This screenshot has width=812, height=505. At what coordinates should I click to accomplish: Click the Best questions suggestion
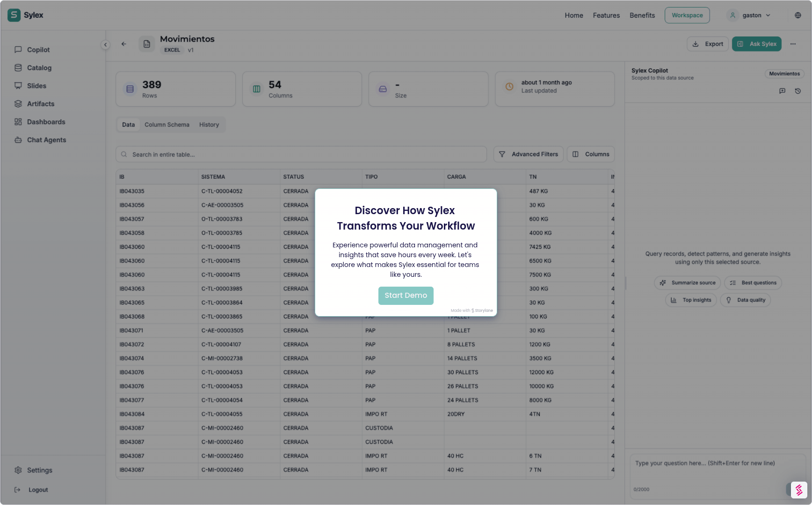(x=753, y=283)
